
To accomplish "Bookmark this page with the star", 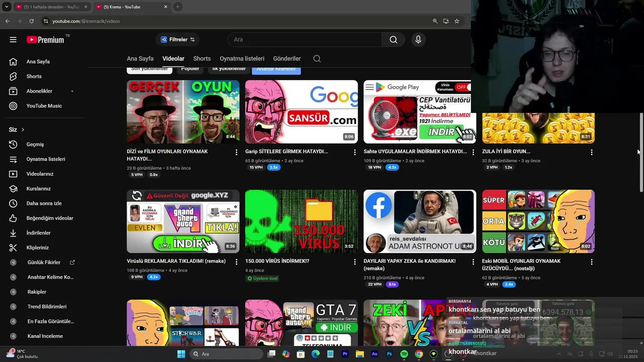I will [457, 21].
